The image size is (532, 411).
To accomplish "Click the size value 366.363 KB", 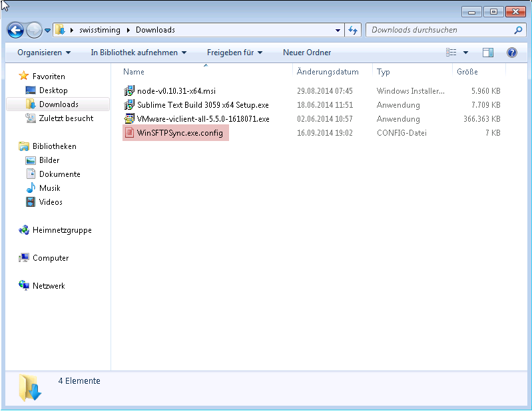I will coord(482,118).
